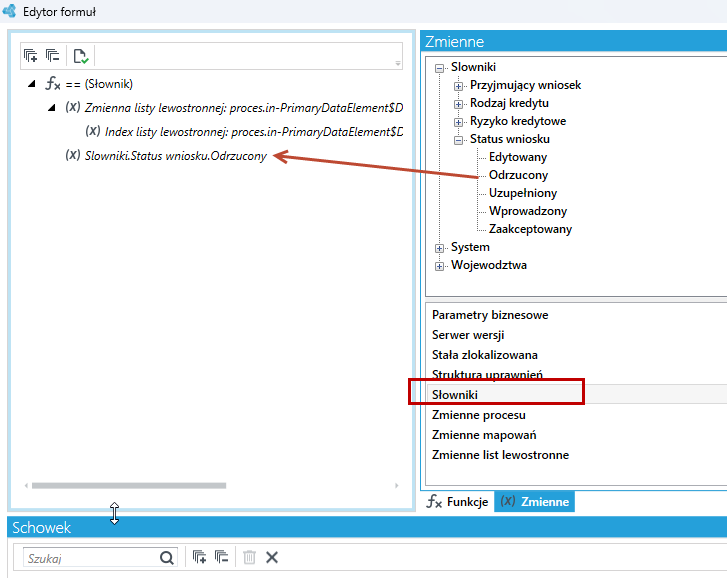727x578 pixels.
Task: Select the Ryzyko kredytowe dictionary label
Action: click(x=518, y=121)
